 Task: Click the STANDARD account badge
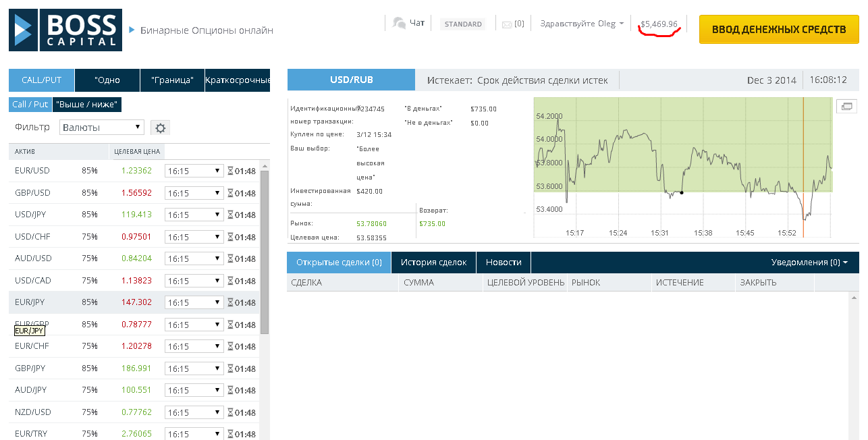tap(463, 24)
